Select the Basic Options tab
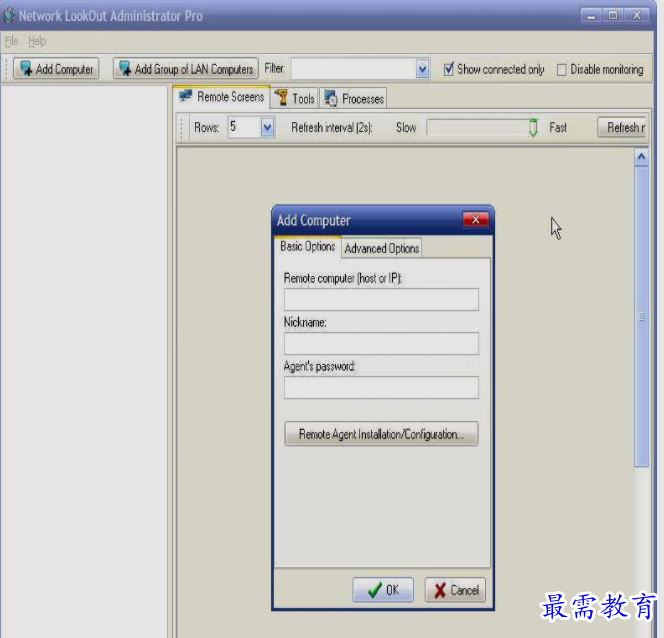 (307, 247)
